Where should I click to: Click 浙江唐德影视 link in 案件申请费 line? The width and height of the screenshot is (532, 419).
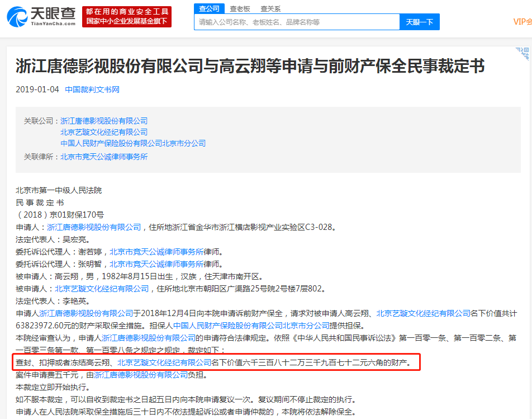coord(141,375)
